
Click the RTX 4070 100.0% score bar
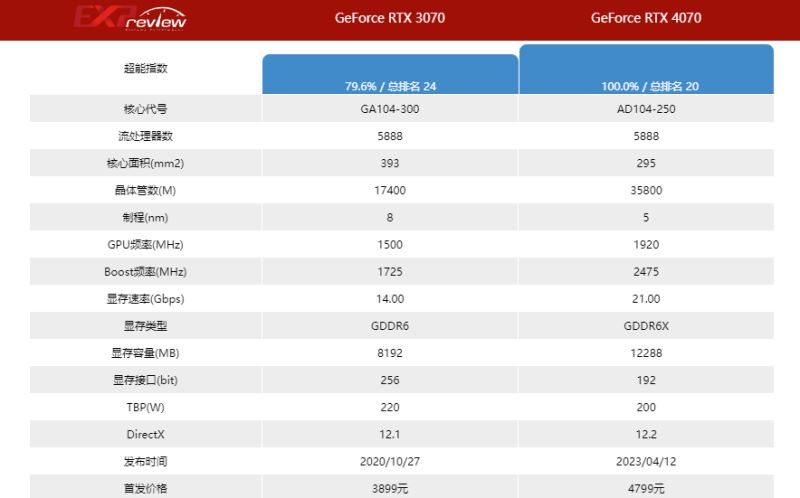click(x=646, y=70)
